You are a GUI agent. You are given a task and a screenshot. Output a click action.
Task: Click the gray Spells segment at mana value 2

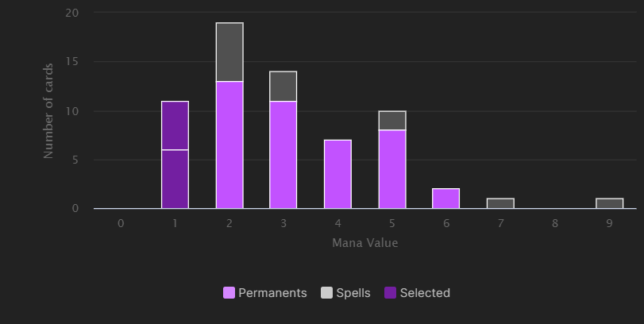click(229, 52)
